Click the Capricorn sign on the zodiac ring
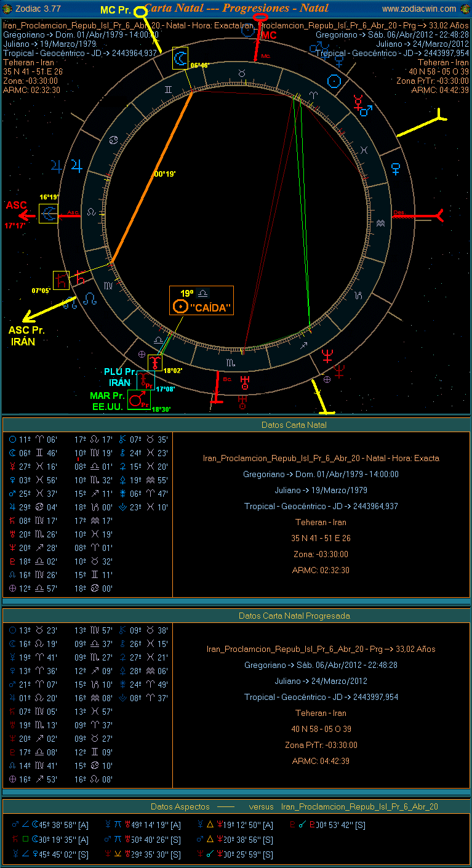 point(358,297)
